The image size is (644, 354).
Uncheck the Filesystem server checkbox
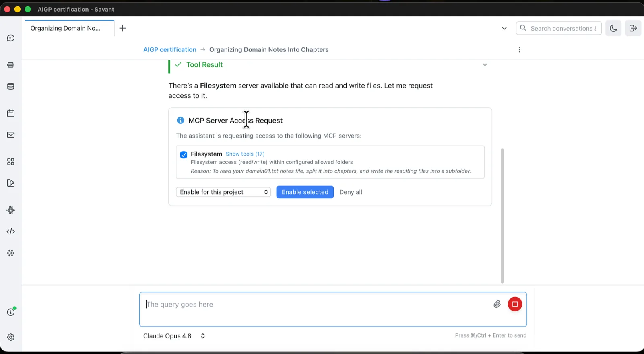click(184, 155)
